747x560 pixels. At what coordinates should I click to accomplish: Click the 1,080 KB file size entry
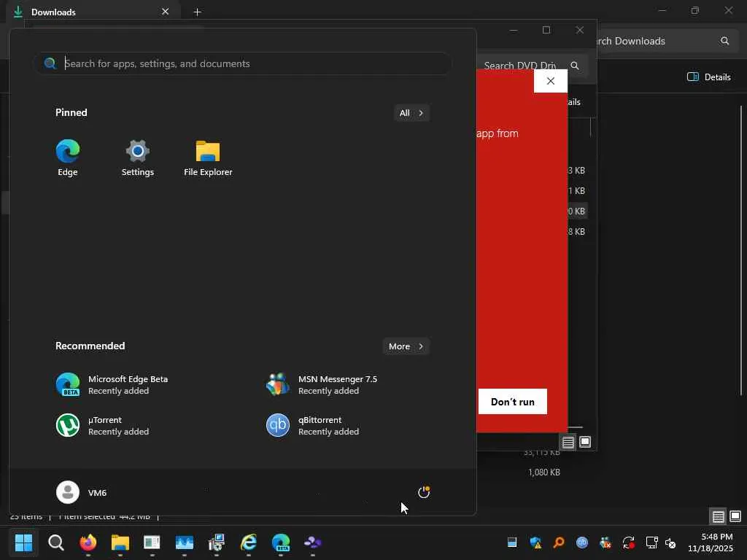pyautogui.click(x=544, y=472)
